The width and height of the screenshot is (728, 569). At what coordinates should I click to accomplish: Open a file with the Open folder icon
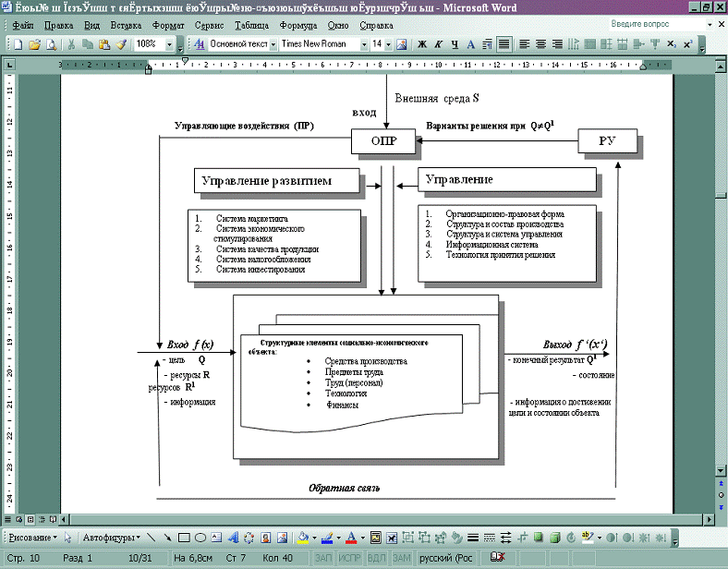[x=34, y=44]
